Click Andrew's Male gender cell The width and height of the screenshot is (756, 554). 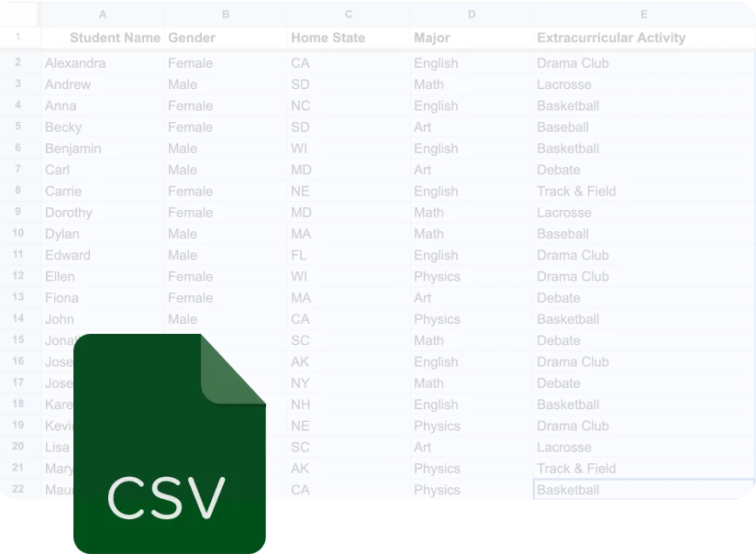226,84
